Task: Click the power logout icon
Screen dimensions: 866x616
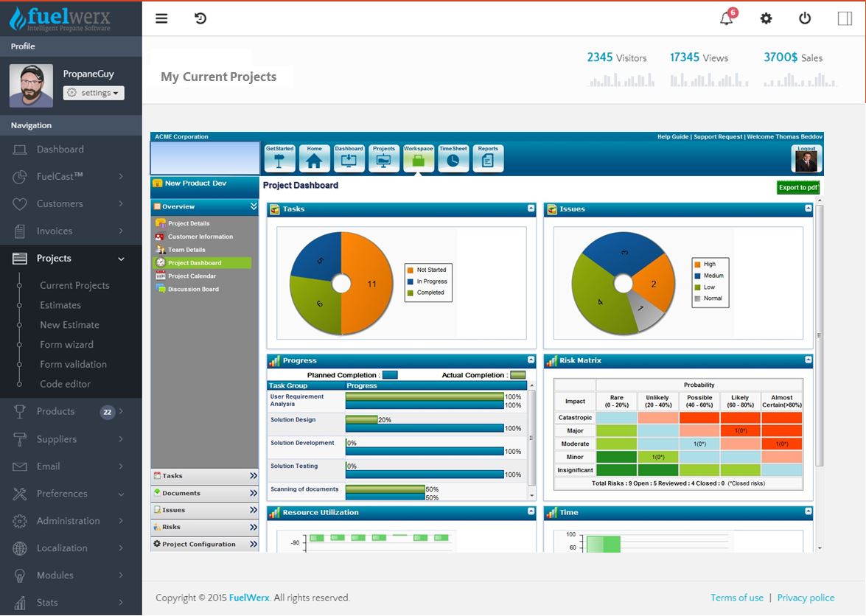Action: point(805,18)
